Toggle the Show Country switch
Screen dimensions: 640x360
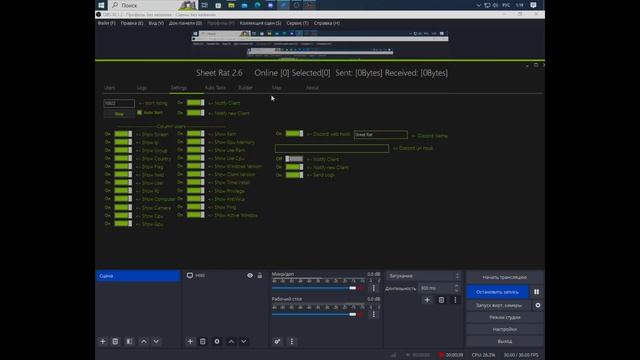123,158
